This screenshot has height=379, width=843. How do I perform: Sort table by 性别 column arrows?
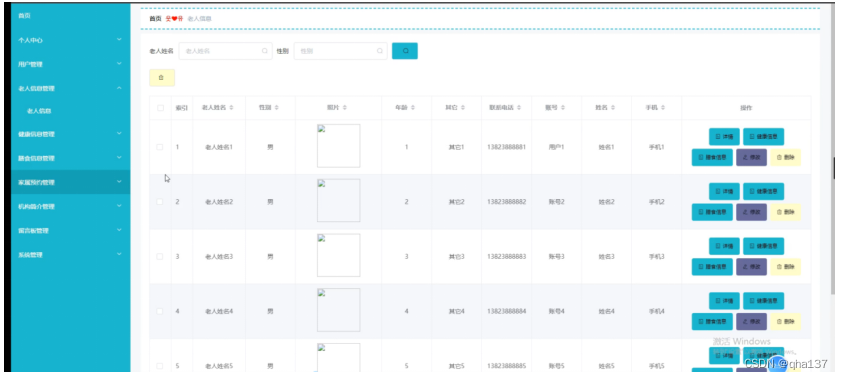pos(276,108)
